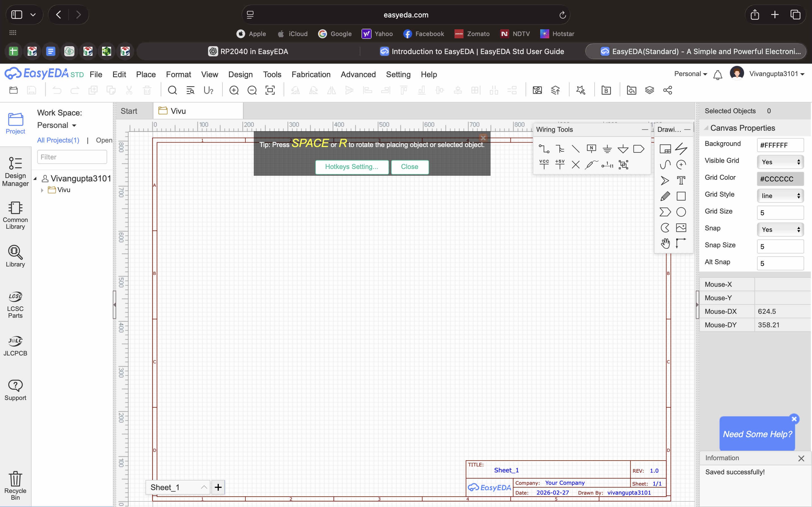This screenshot has height=507, width=812.
Task: Click All Projects(1) link
Action: 58,140
